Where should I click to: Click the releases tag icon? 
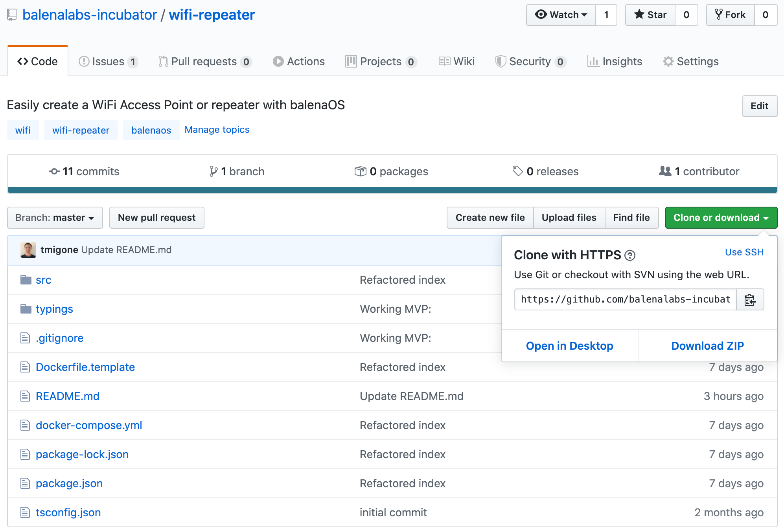click(x=517, y=171)
